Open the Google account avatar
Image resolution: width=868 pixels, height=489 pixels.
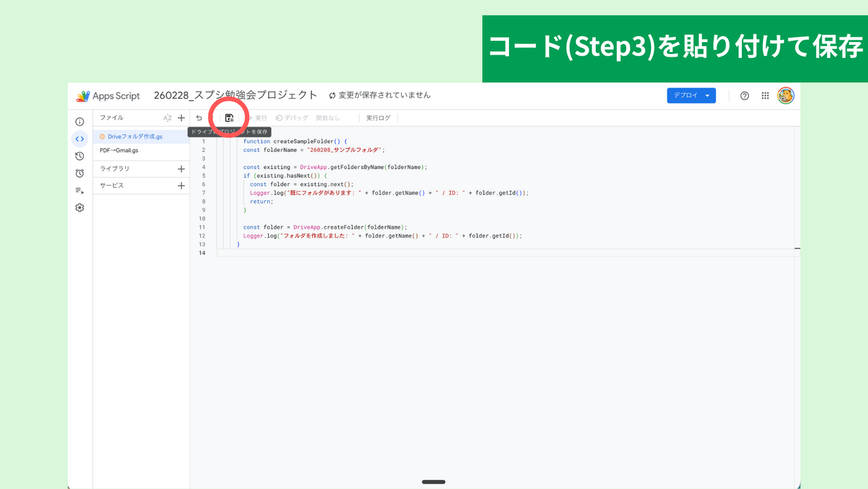point(786,95)
